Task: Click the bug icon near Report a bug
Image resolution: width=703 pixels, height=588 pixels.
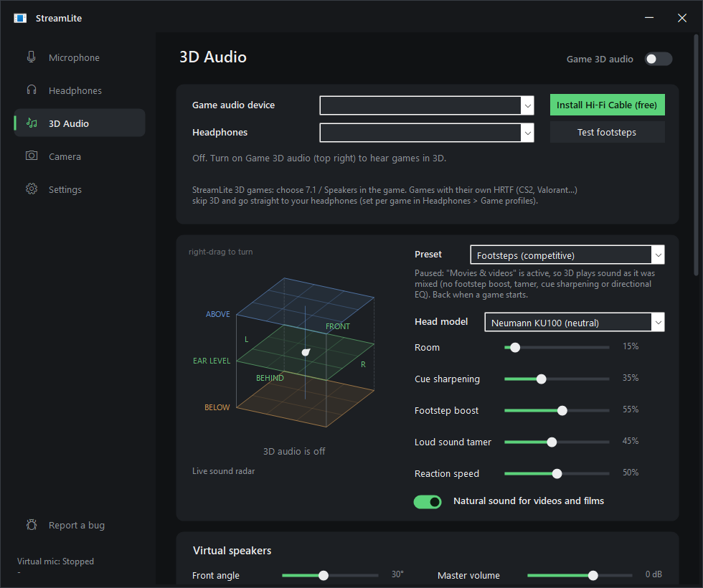Action: pyautogui.click(x=32, y=524)
